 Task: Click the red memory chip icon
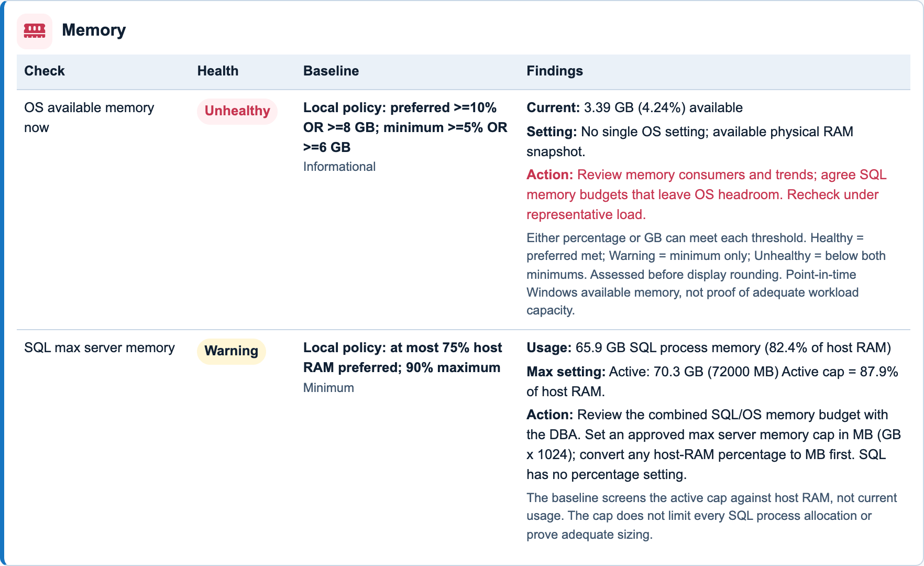[35, 31]
